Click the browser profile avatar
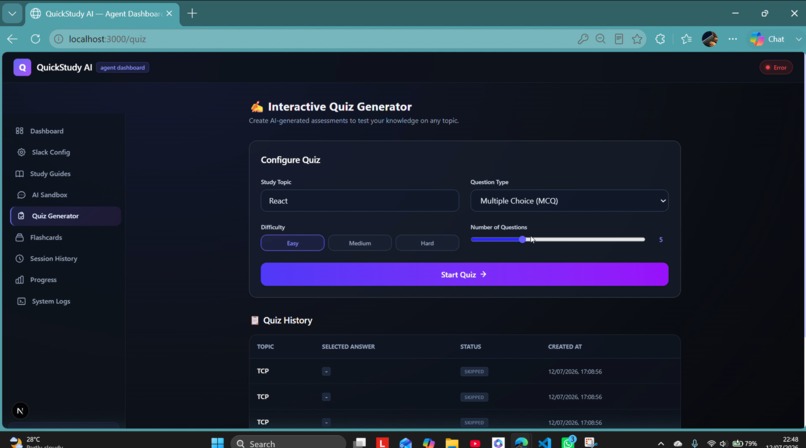This screenshot has width=806, height=448. click(x=710, y=39)
